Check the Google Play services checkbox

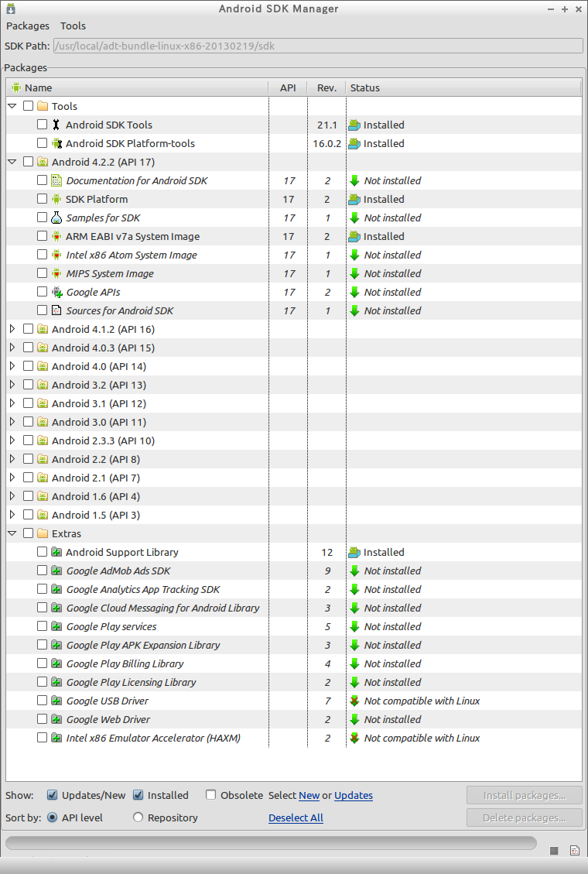click(x=43, y=626)
